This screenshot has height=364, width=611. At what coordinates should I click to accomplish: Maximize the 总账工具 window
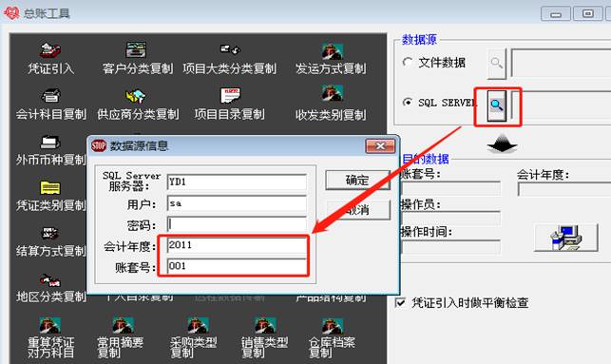pos(587,14)
